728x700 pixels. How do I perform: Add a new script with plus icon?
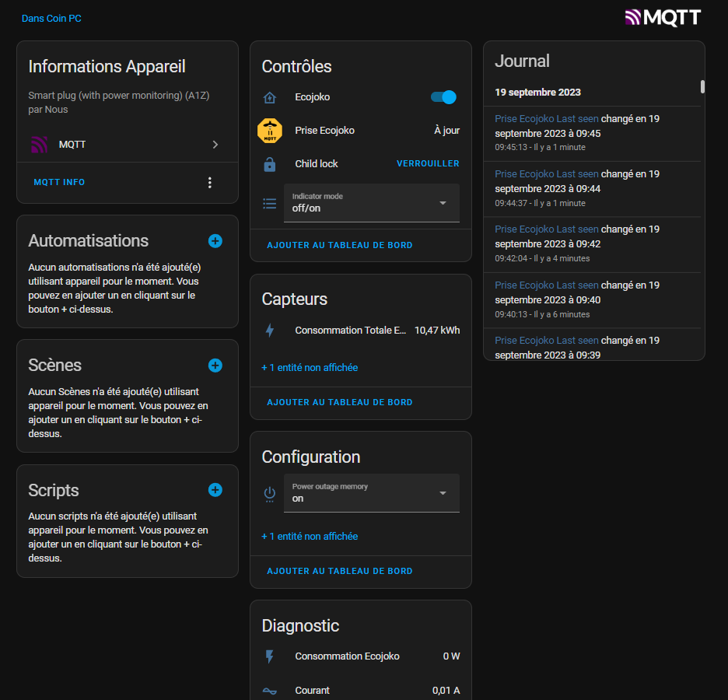coord(215,490)
